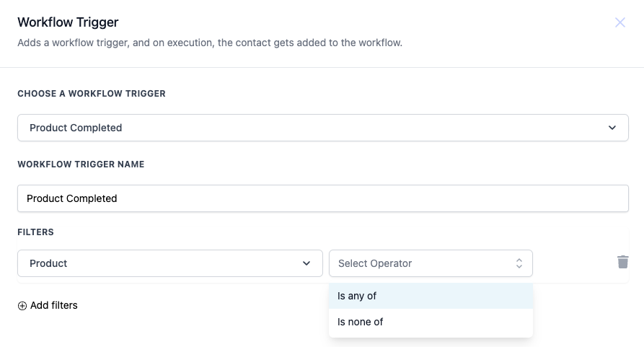The height and width of the screenshot is (347, 644).
Task: Click the Workflow Trigger Name label
Action: click(x=81, y=164)
